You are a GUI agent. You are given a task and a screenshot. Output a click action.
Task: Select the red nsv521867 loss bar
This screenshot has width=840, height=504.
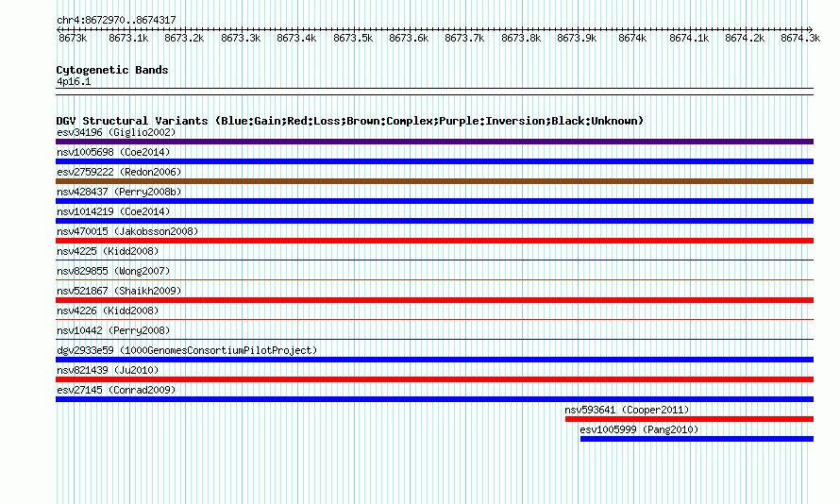tap(434, 300)
